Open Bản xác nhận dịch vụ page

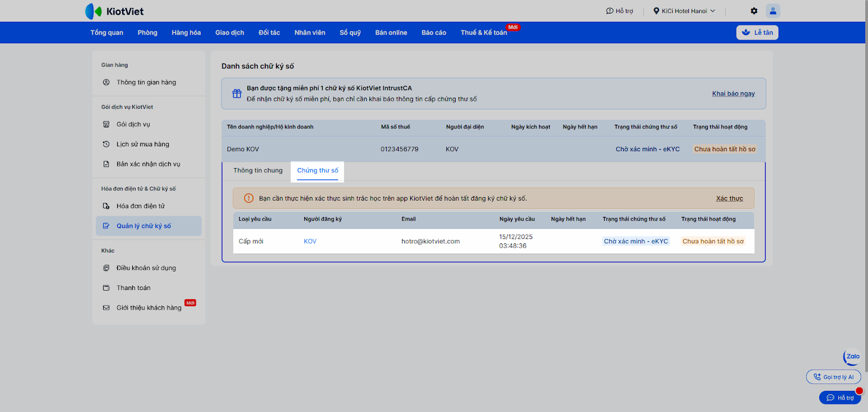149,164
